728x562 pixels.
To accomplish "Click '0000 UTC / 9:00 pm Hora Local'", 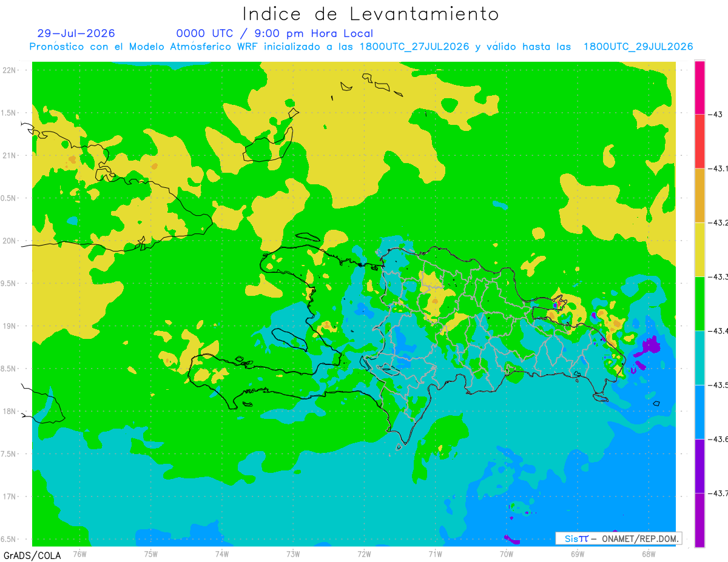I will [275, 34].
